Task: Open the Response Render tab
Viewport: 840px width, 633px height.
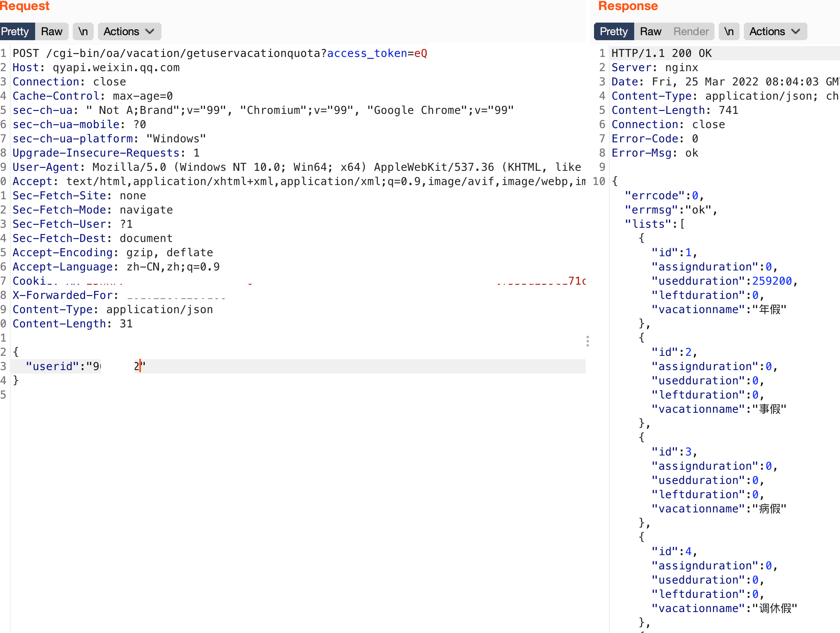Action: 691,31
